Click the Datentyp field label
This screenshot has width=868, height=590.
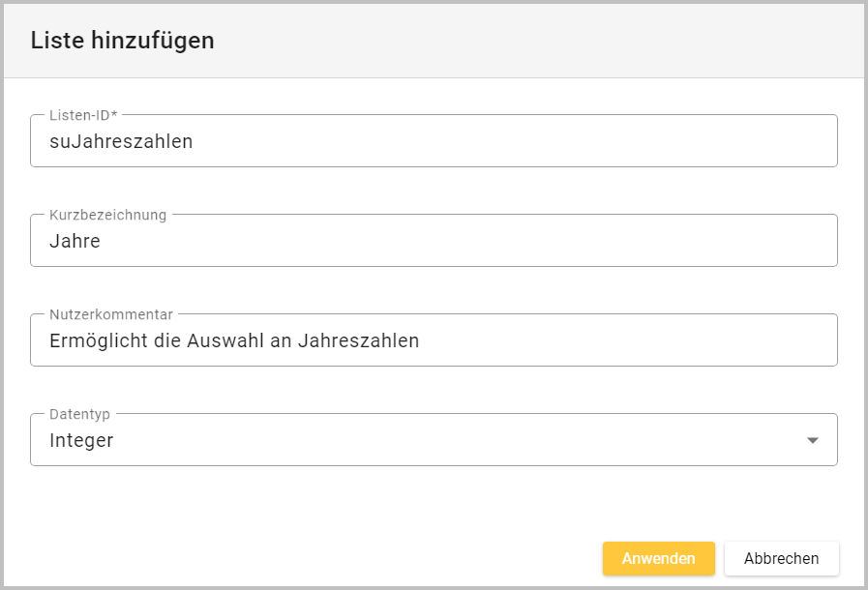click(x=79, y=414)
